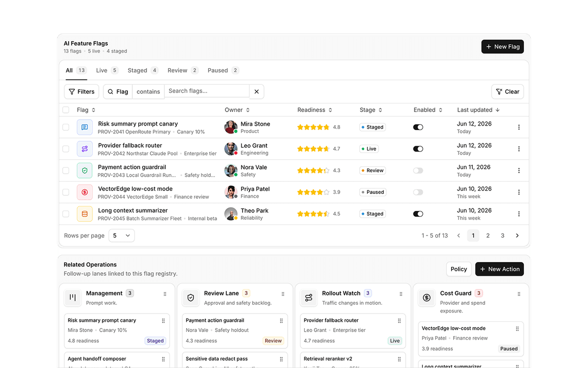Viewport: 588px width, 368px height.
Task: Click the Search flags input field
Action: pos(207,91)
